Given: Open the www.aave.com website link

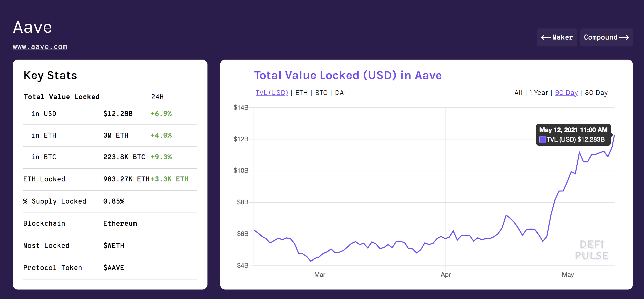Looking at the screenshot, I should tap(40, 47).
